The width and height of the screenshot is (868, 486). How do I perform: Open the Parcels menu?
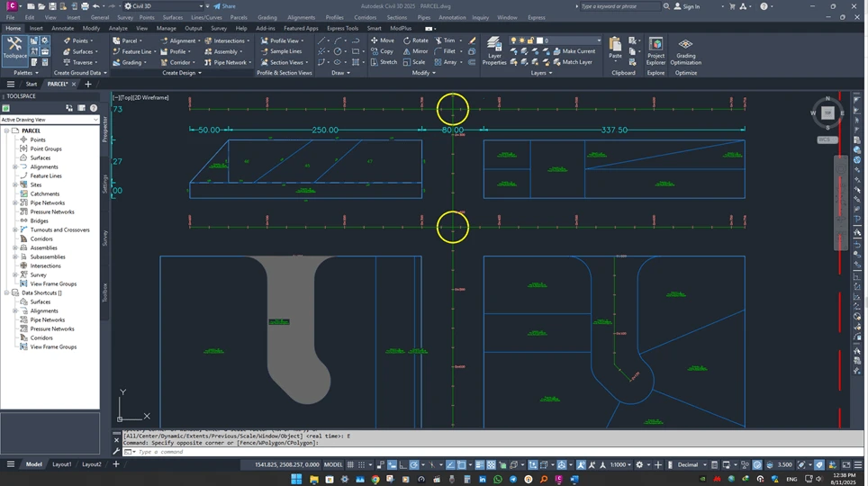[238, 17]
